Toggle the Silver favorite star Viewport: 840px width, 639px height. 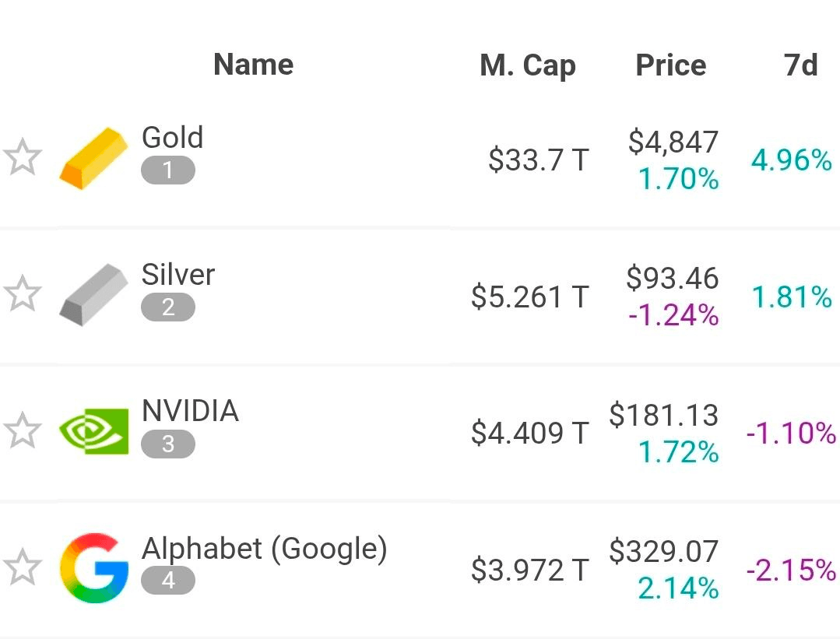tap(22, 294)
